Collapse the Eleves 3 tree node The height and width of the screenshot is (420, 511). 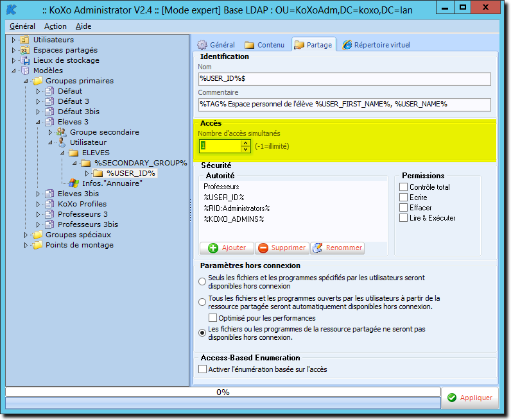(39, 122)
